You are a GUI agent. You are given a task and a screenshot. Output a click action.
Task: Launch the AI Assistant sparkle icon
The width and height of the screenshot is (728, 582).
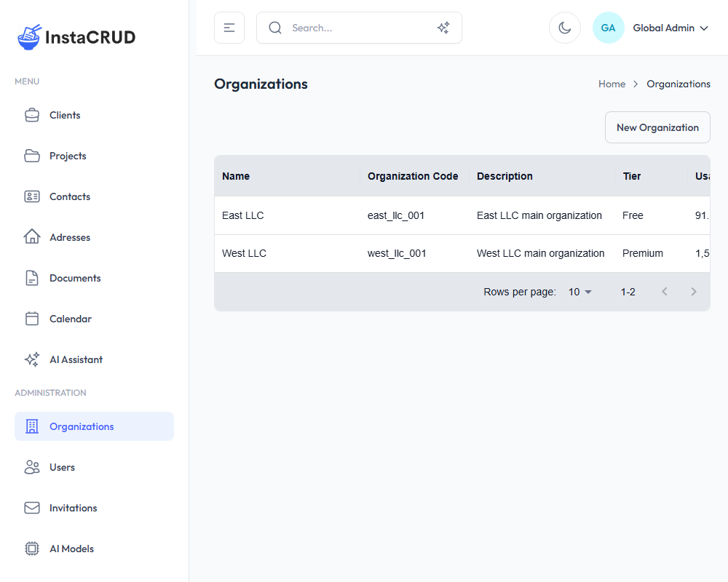pos(32,359)
